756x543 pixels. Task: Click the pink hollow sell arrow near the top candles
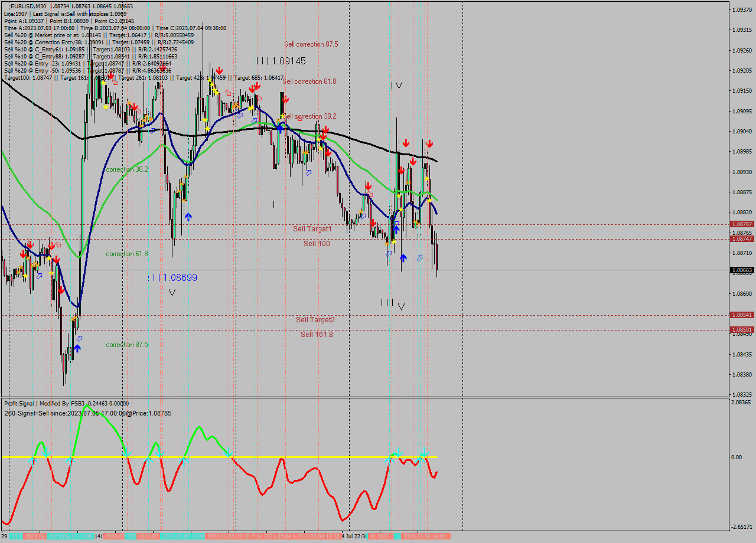(115, 83)
